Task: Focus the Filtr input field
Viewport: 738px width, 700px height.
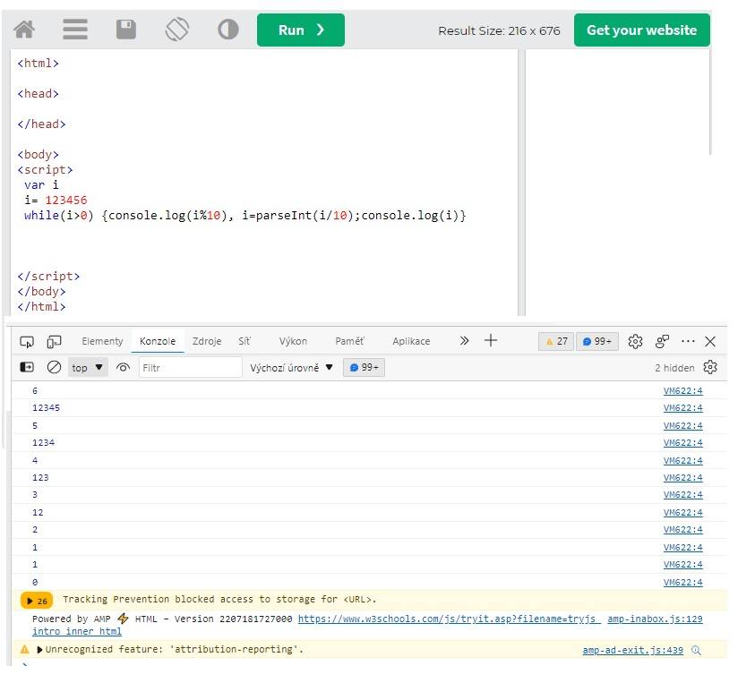Action: click(x=190, y=367)
